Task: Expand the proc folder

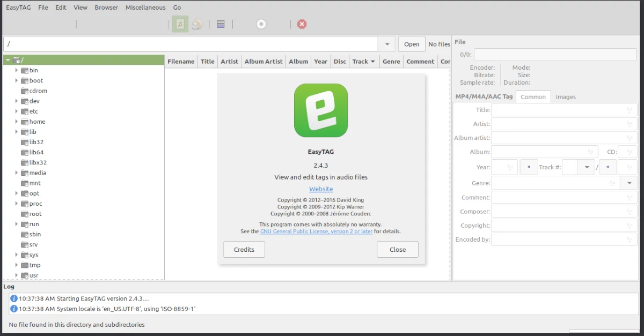Action: pyautogui.click(x=17, y=204)
